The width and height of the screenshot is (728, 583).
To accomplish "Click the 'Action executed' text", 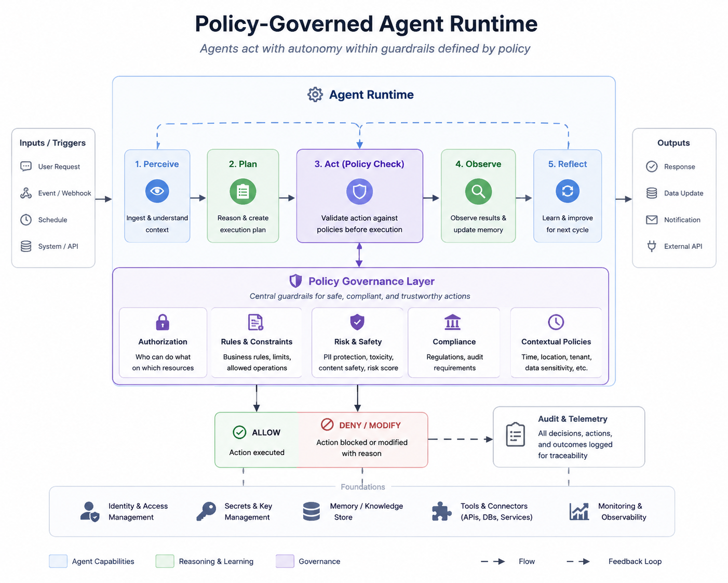I will coord(257,453).
